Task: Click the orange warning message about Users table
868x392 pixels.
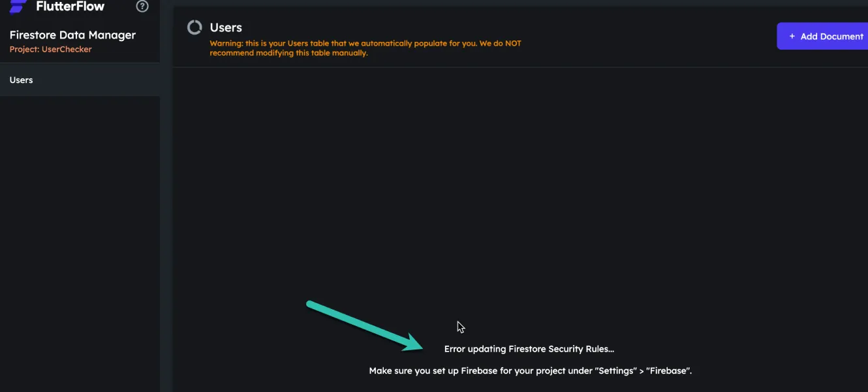Action: point(365,48)
